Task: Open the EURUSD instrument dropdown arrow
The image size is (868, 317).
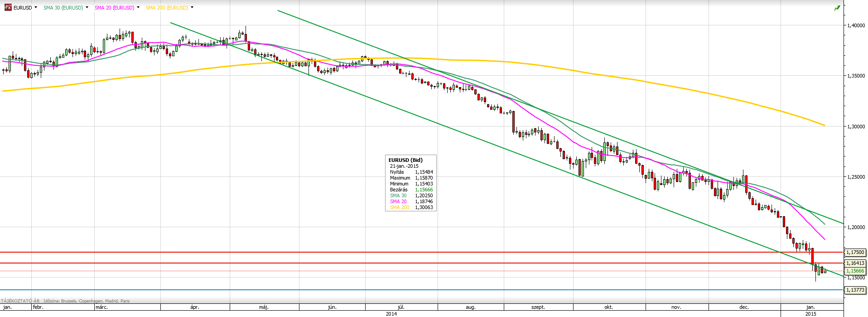Action: pos(36,8)
